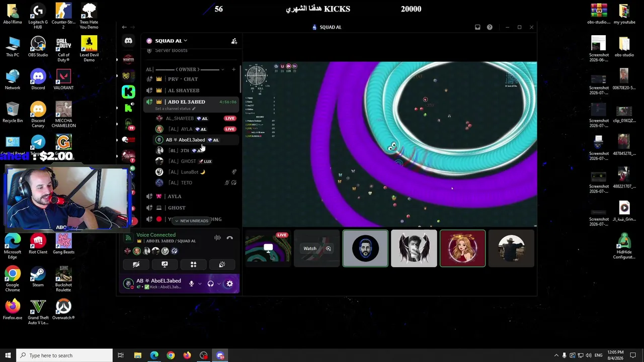Focus the taskbar search box
The height and width of the screenshot is (362, 644).
(x=64, y=355)
